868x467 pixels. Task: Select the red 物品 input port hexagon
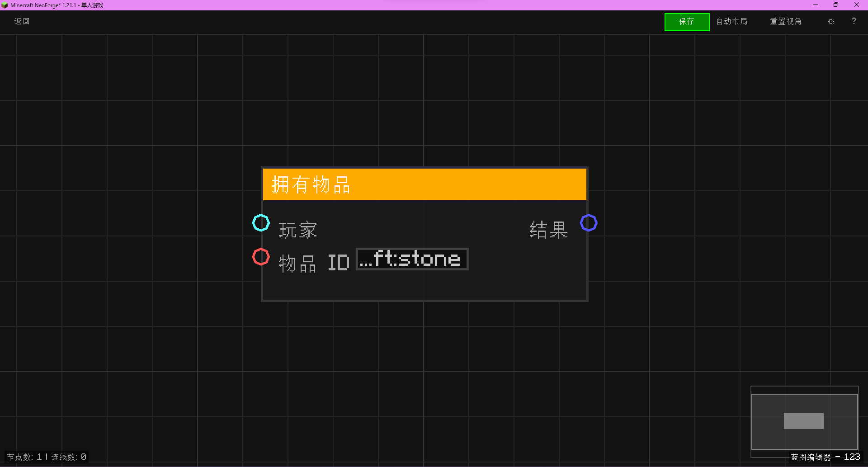point(261,256)
